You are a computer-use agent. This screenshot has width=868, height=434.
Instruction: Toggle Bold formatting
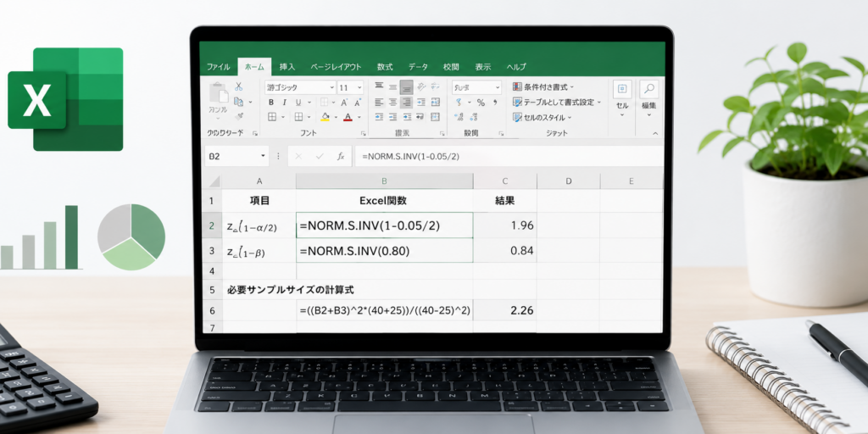(270, 103)
